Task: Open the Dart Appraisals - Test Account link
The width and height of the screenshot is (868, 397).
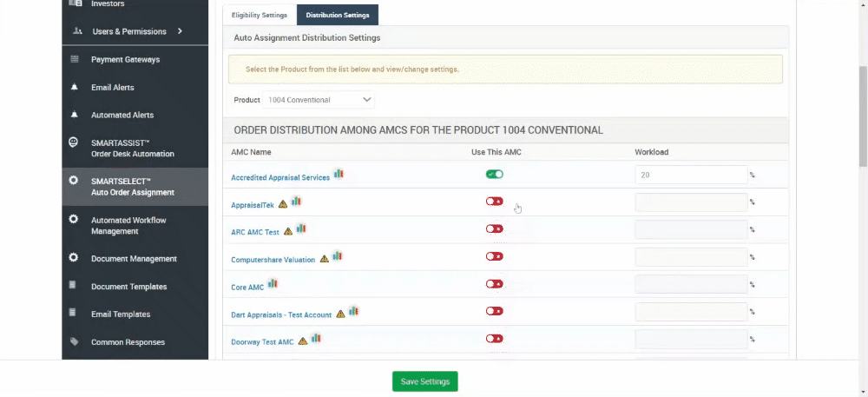Action: (x=281, y=314)
